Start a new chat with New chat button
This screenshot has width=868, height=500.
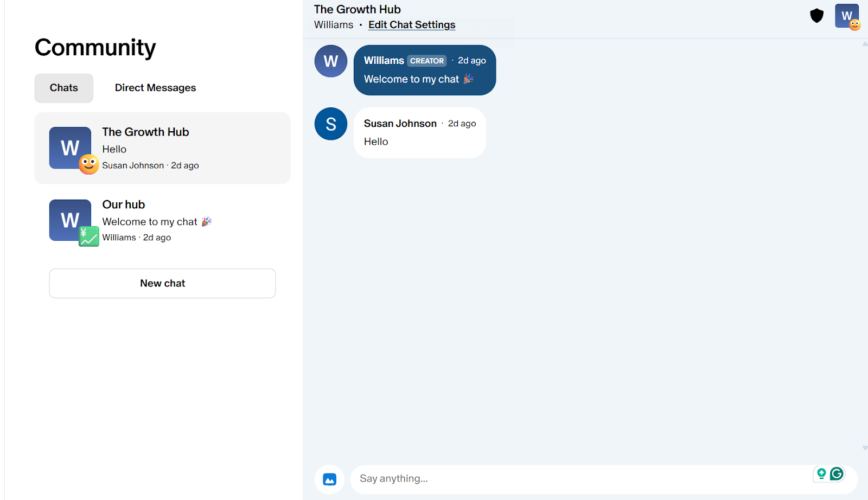162,283
